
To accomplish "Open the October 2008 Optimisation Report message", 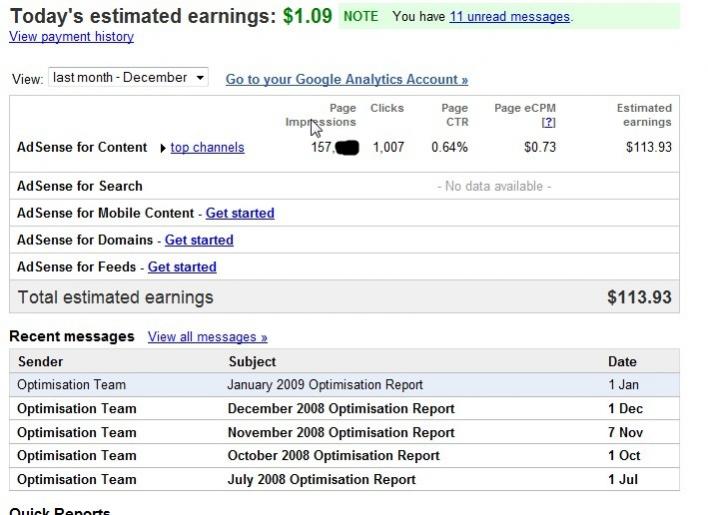I will tap(333, 455).
